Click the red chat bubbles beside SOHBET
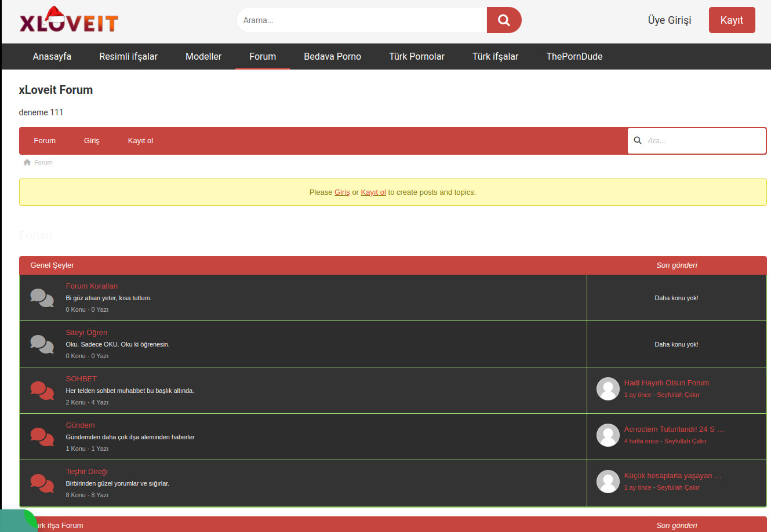The height and width of the screenshot is (532, 771). [x=42, y=391]
